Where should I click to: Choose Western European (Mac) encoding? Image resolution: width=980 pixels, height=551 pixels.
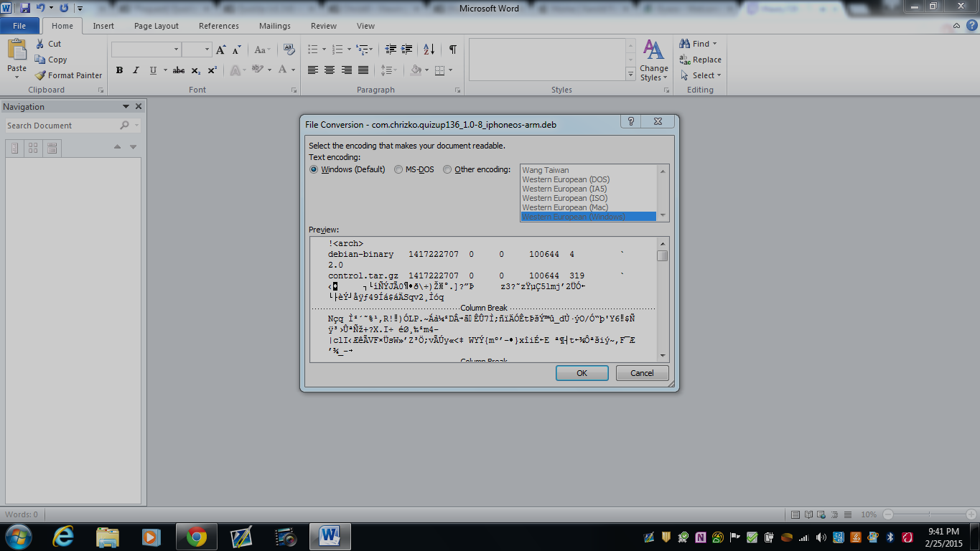[x=565, y=207]
